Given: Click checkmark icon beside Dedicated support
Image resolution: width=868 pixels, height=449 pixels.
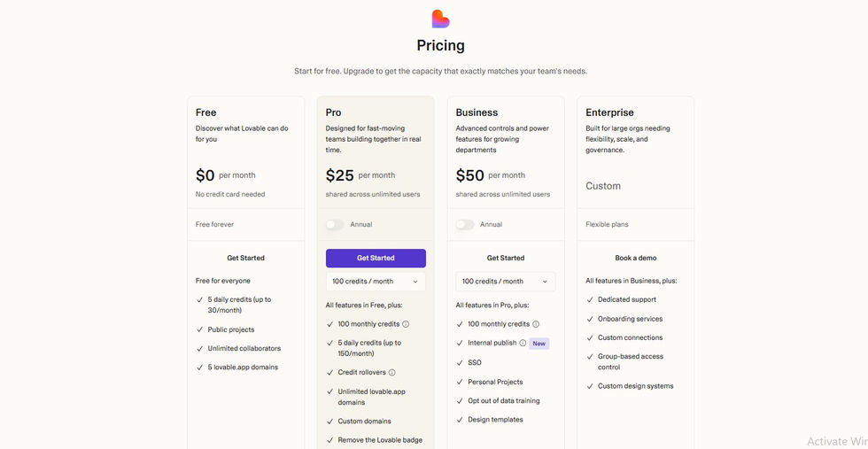Looking at the screenshot, I should click(x=590, y=300).
